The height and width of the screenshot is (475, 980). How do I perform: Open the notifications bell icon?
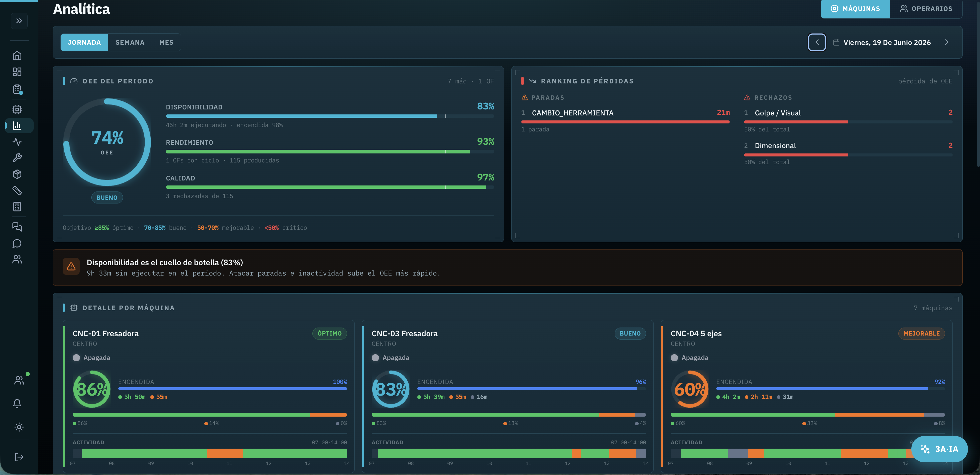click(x=17, y=403)
